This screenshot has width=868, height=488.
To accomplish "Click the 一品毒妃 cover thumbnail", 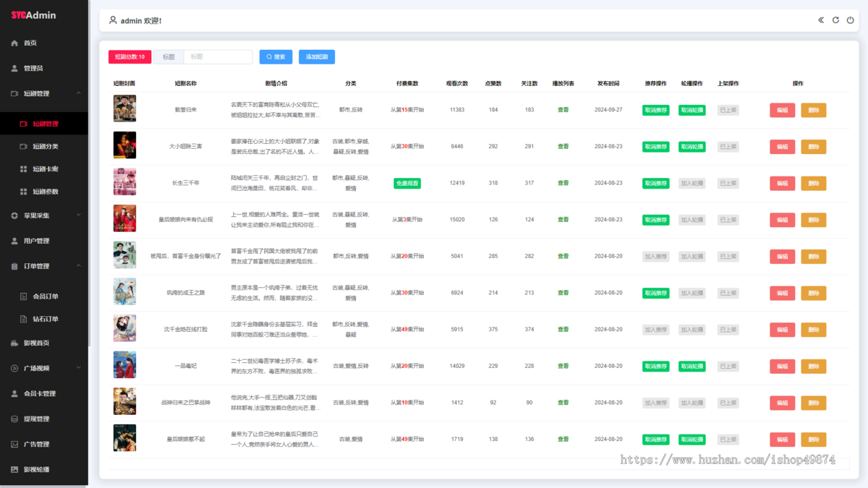I will pos(124,365).
